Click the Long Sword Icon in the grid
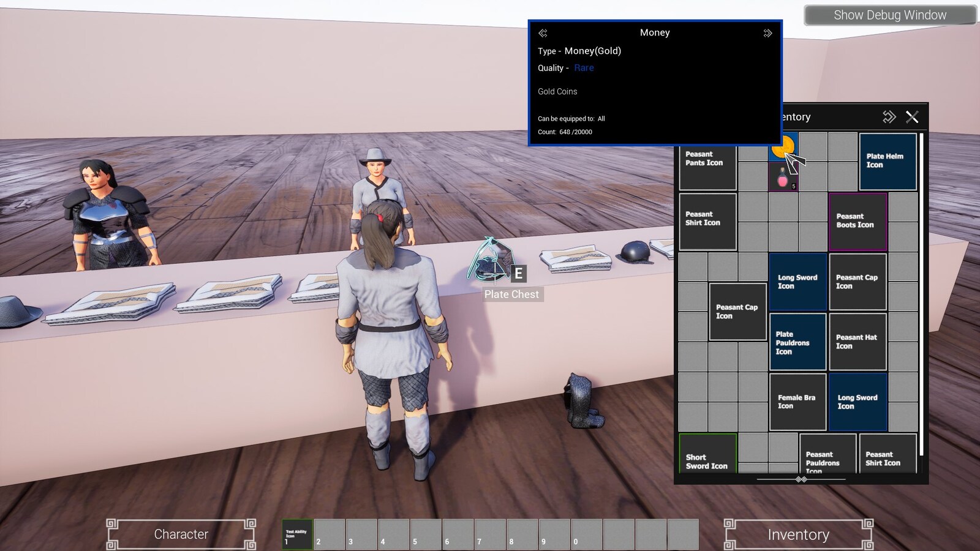The height and width of the screenshot is (551, 980). click(797, 282)
